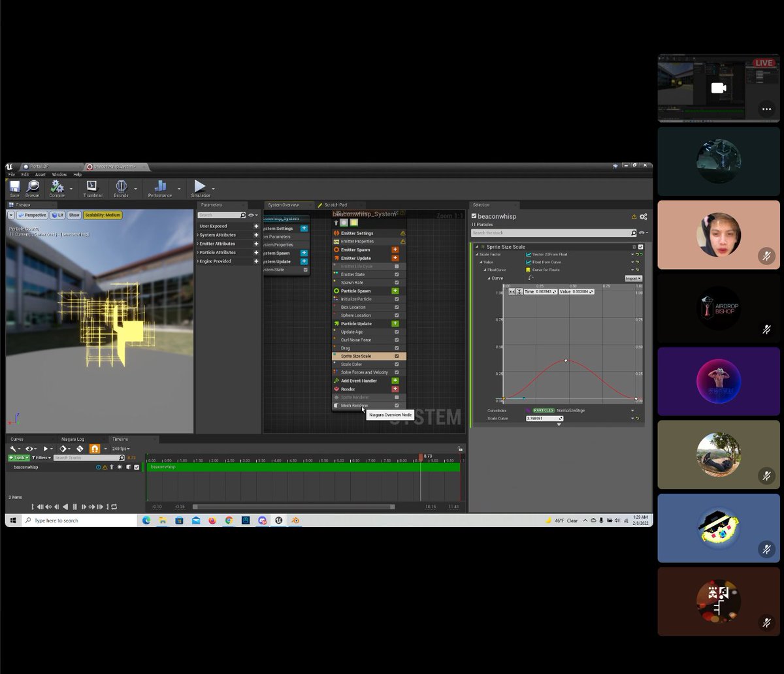The height and width of the screenshot is (674, 784).
Task: Switch to the Scratch Pad tab
Action: tap(336, 205)
